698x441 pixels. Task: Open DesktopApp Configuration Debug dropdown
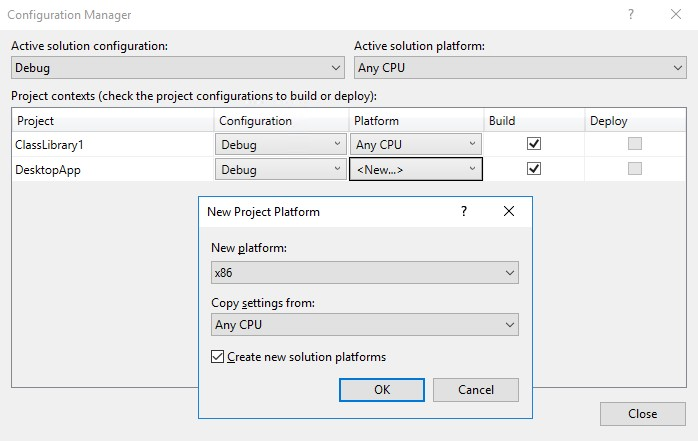click(x=281, y=170)
